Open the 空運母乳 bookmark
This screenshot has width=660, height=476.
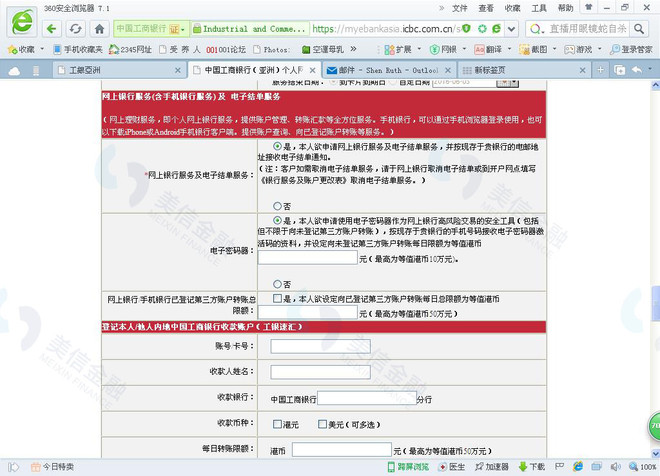click(x=323, y=49)
